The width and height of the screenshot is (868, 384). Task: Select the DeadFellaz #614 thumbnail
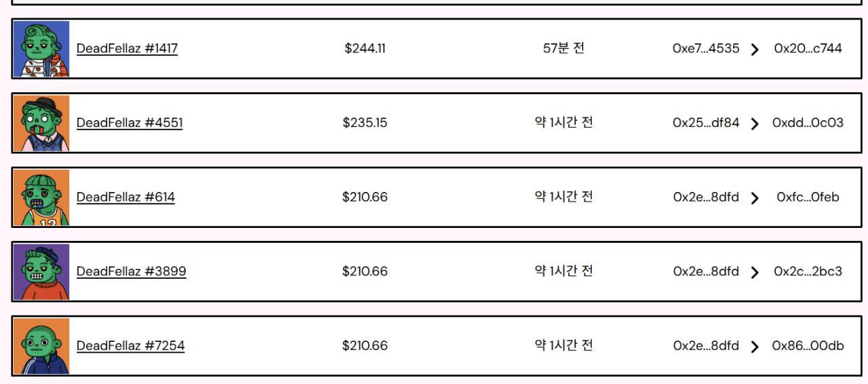click(x=41, y=197)
